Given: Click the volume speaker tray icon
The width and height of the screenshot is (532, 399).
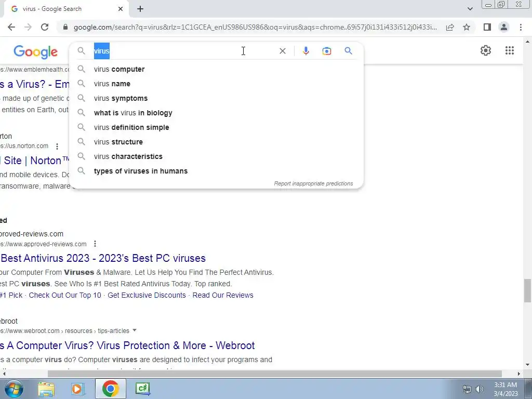Looking at the screenshot, I should click(480, 389).
